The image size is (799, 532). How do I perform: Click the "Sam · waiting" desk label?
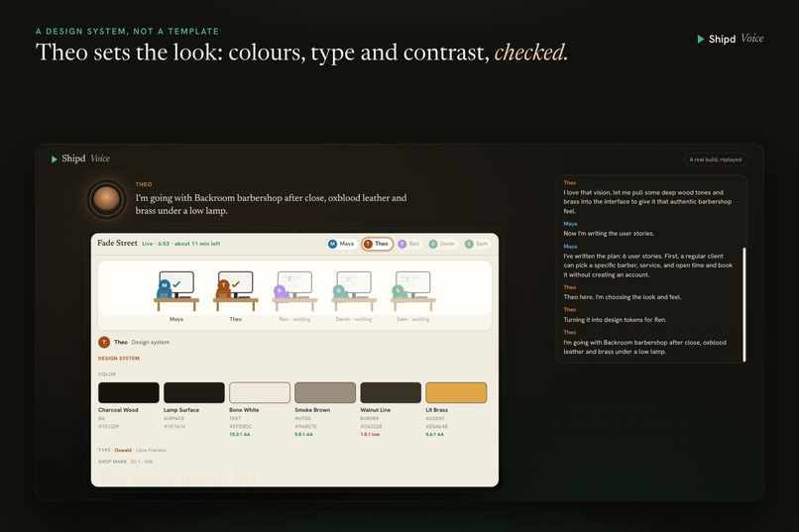pyautogui.click(x=412, y=319)
